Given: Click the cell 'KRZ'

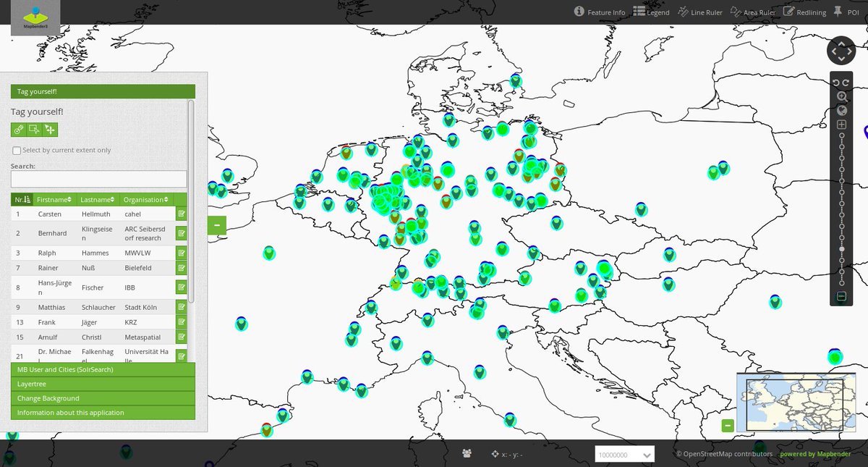Looking at the screenshot, I should pos(131,322).
